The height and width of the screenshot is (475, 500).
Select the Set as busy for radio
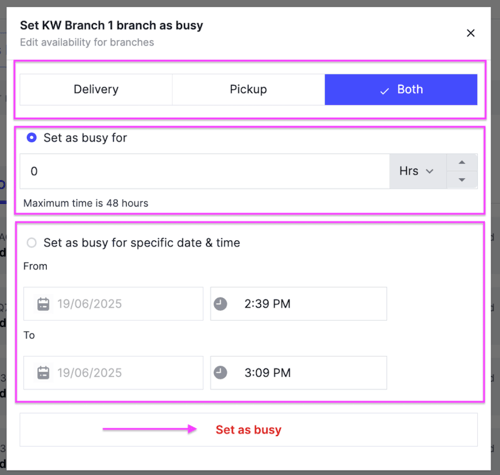pyautogui.click(x=32, y=138)
